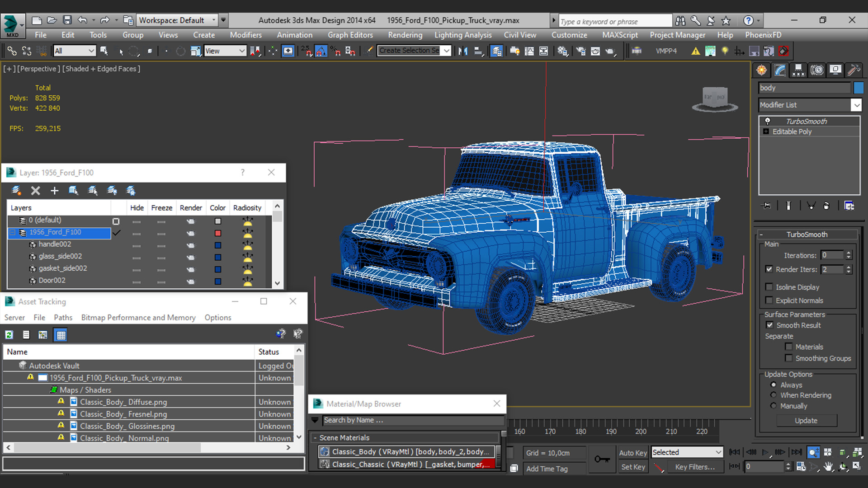
Task: Open the Modify command panel tab
Action: (780, 70)
